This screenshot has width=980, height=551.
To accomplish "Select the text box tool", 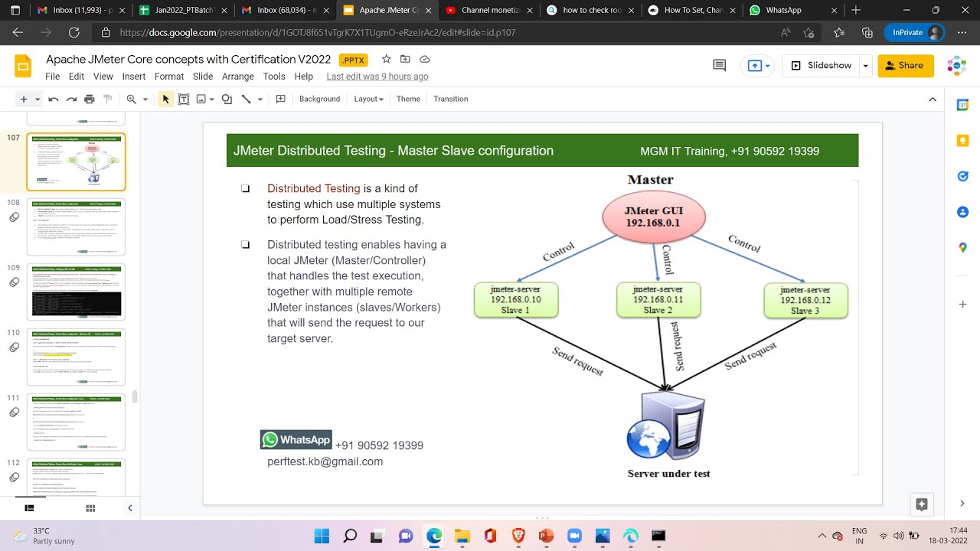I will point(184,99).
